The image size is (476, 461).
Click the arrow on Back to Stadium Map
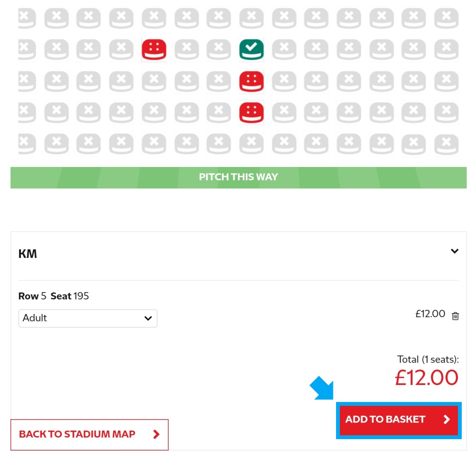[156, 434]
